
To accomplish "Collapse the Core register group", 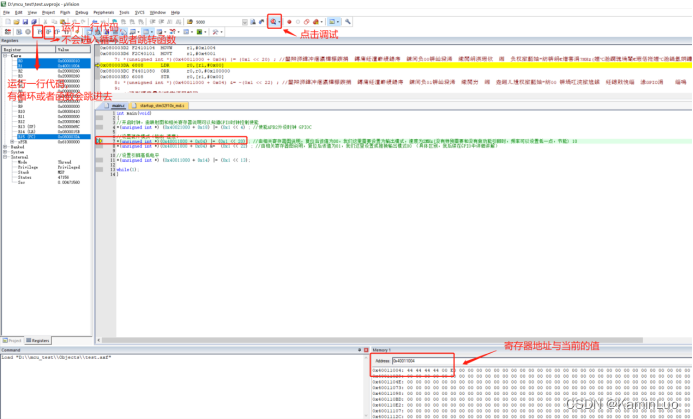I will pyautogui.click(x=5, y=56).
